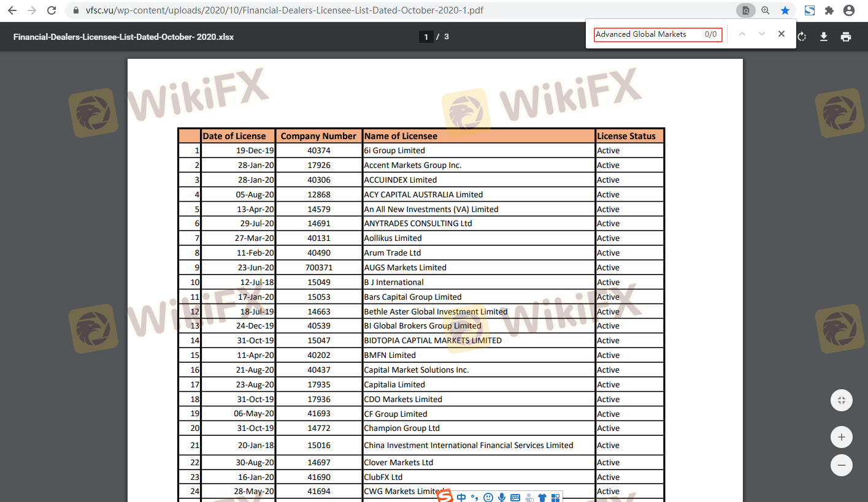Click the print icon in PDF toolbar
The image size is (868, 502).
[x=846, y=37]
